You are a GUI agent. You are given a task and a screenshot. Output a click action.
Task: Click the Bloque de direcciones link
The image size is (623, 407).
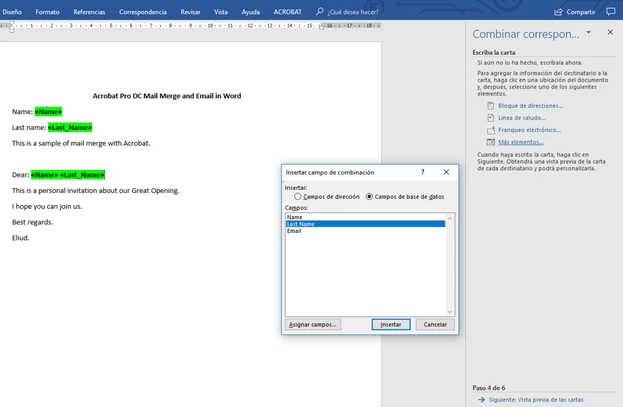pyautogui.click(x=530, y=106)
